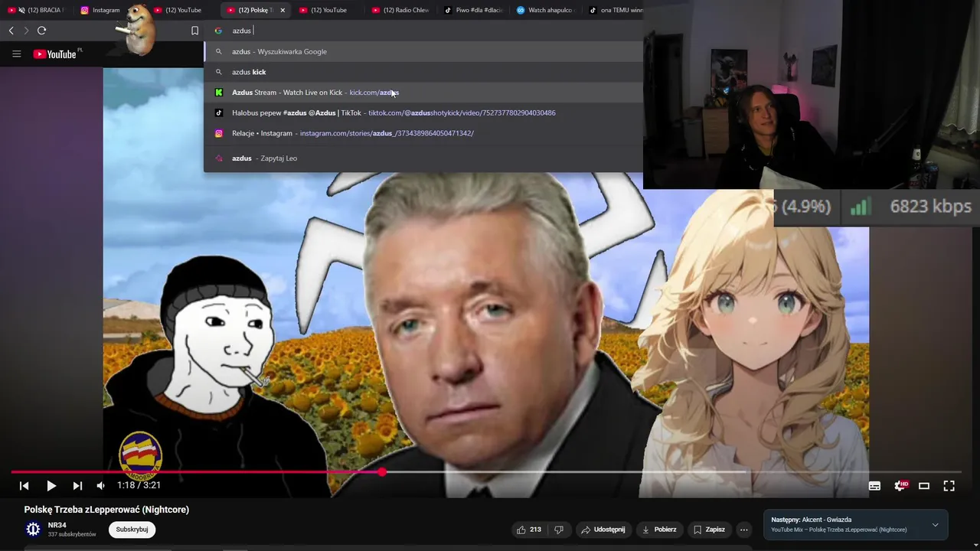Switch to Instagram browser tab
Screen dimensions: 980x551
pos(105,10)
